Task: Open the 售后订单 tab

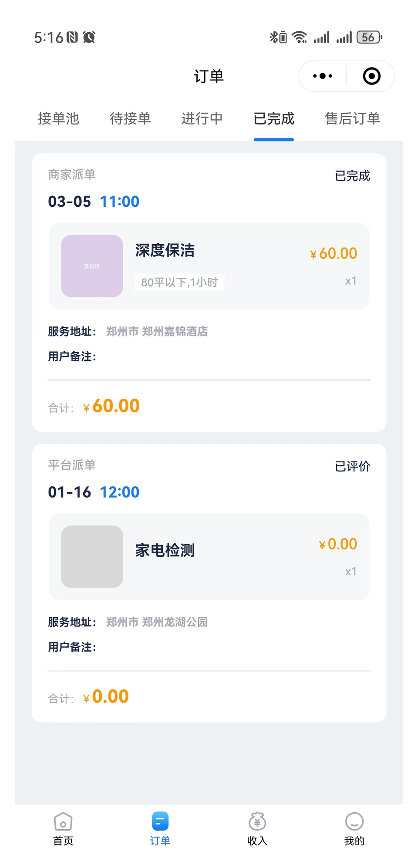Action: [x=353, y=118]
